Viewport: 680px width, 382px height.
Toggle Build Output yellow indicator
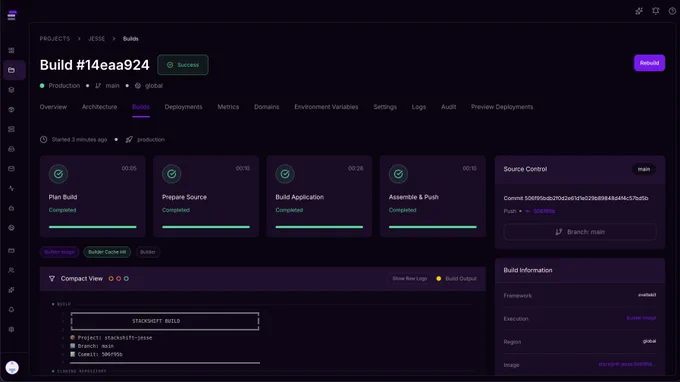[x=438, y=279]
